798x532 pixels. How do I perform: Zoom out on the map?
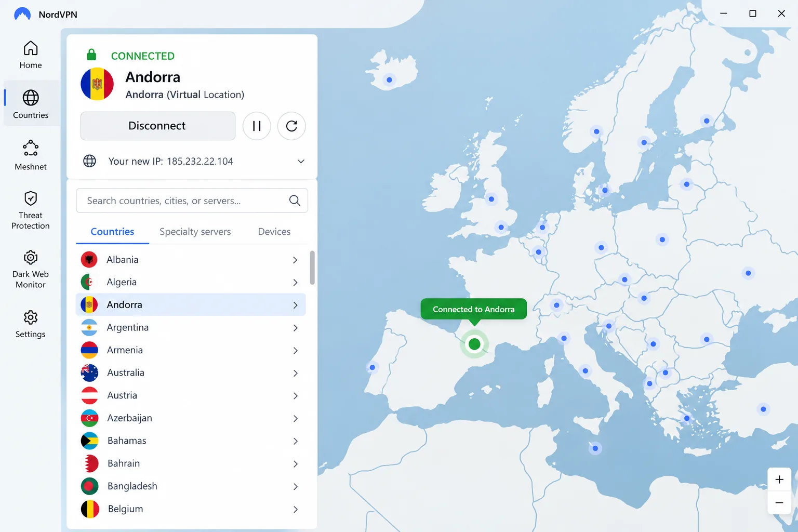click(779, 502)
